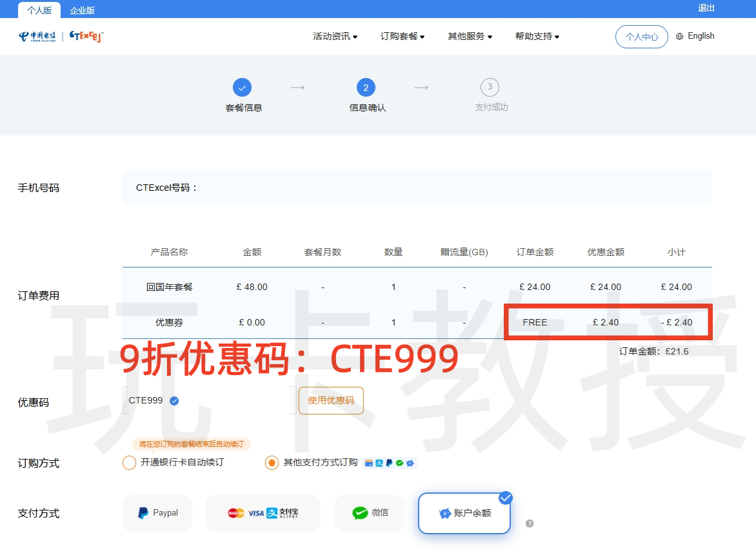This screenshot has height=553, width=756.
Task: Click the 优惠券 row name cell
Action: (x=169, y=322)
